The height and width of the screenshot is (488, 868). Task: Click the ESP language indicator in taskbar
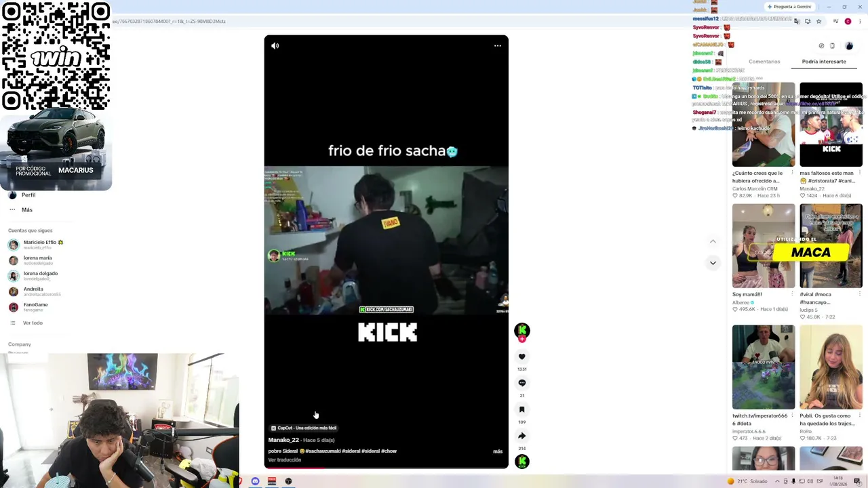pyautogui.click(x=819, y=481)
